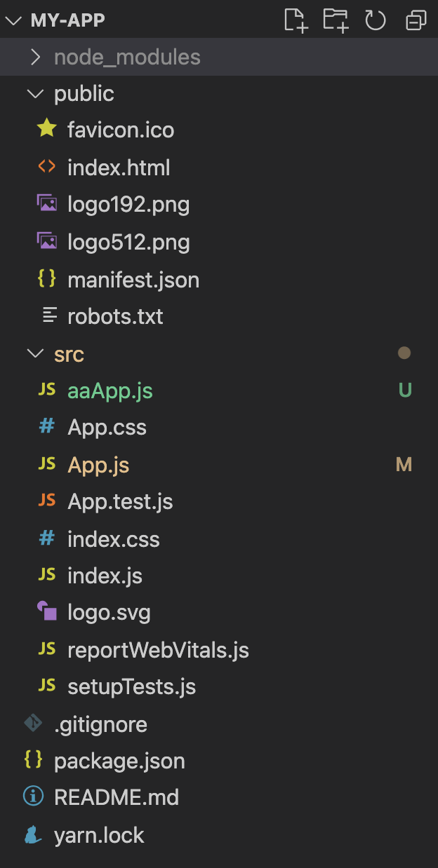Refresh the file explorer
Screen dimensions: 438x868
[376, 20]
